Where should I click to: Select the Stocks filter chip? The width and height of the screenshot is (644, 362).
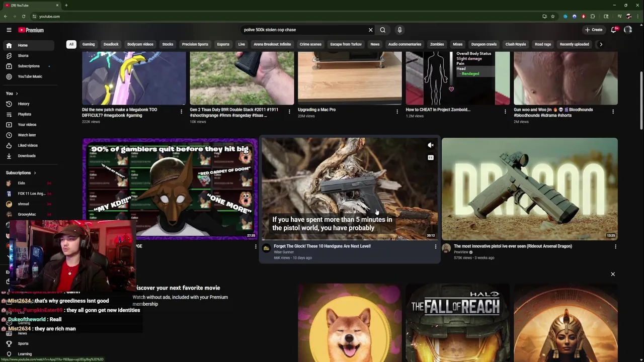[x=168, y=44]
